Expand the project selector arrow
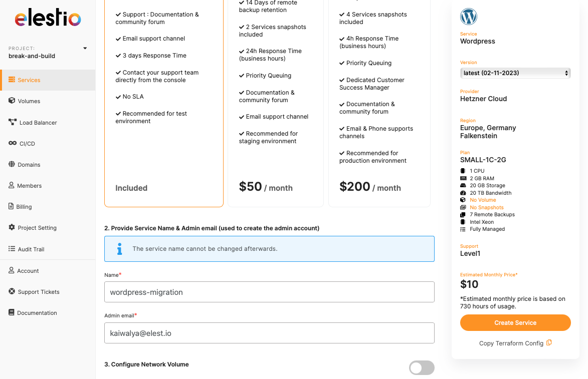 [85, 49]
